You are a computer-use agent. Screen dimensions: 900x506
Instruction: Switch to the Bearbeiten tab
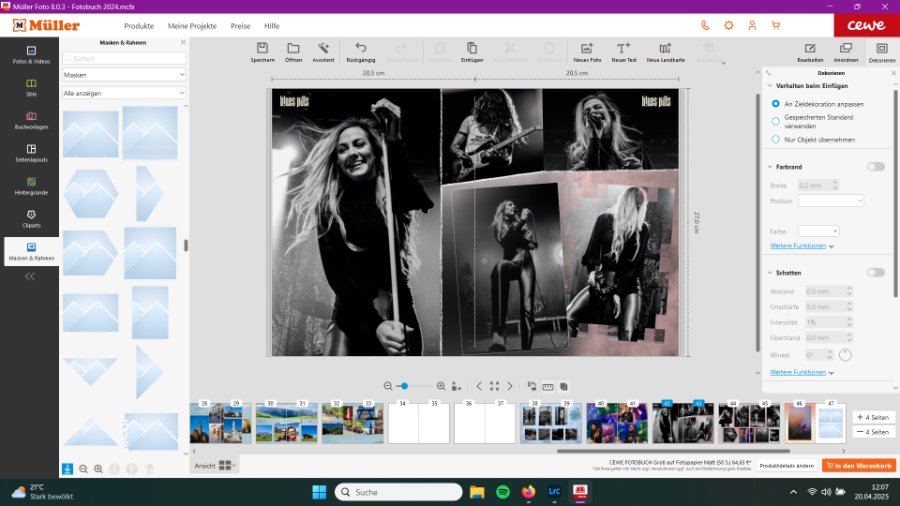coord(812,51)
